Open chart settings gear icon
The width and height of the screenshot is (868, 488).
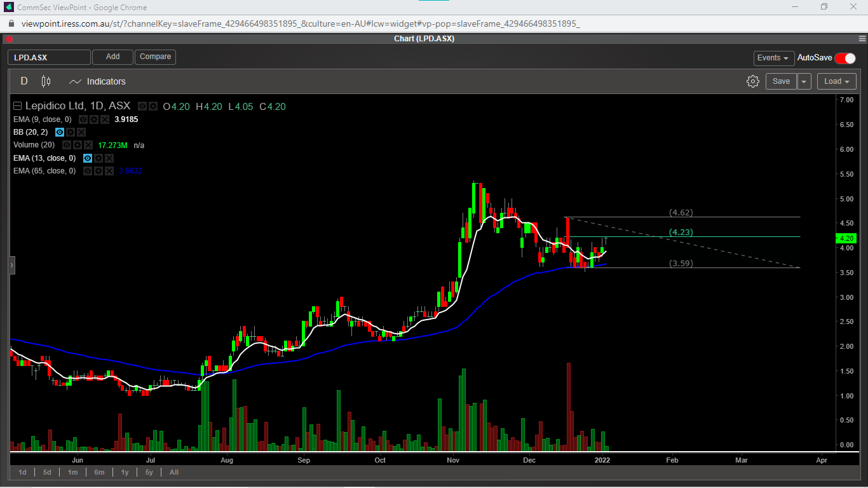pos(753,81)
